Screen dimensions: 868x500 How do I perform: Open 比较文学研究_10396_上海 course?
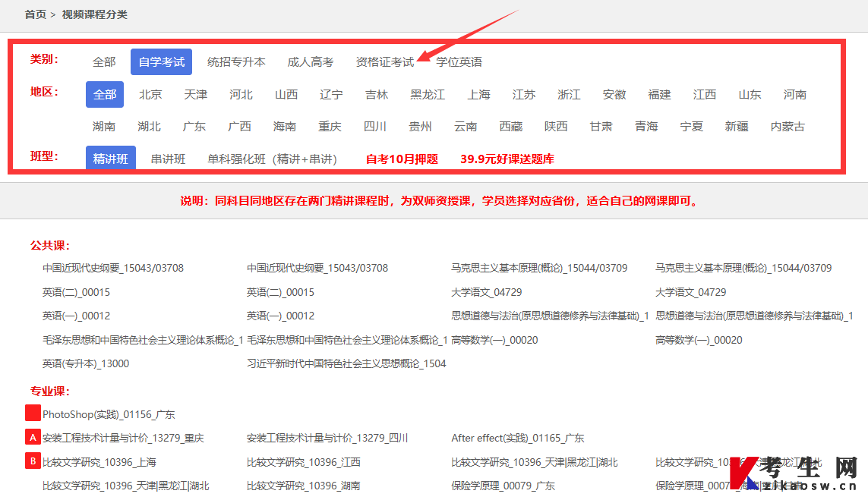99,462
